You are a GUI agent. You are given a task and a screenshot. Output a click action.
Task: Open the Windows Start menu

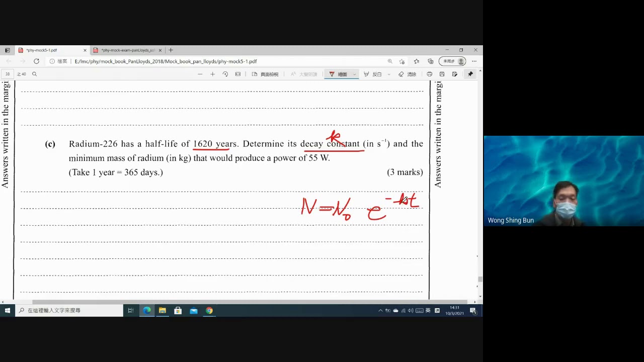[x=7, y=310]
